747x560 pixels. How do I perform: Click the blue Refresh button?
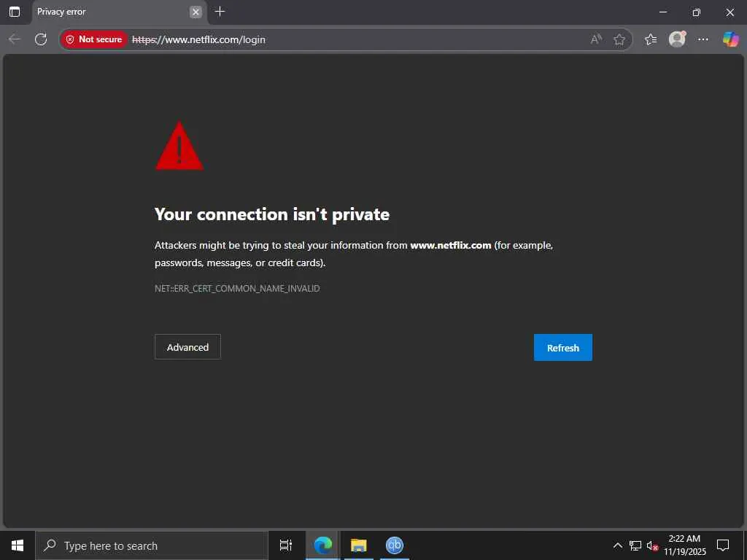[563, 348]
